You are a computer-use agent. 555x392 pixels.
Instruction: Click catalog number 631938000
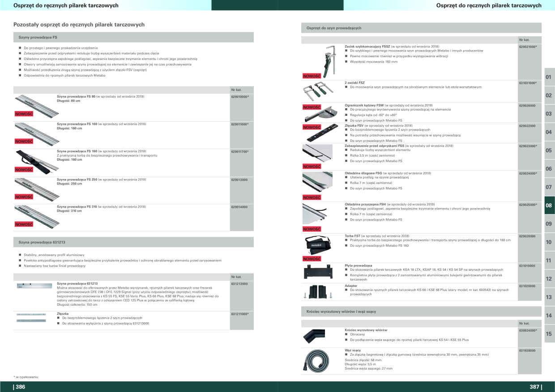tap(527, 351)
